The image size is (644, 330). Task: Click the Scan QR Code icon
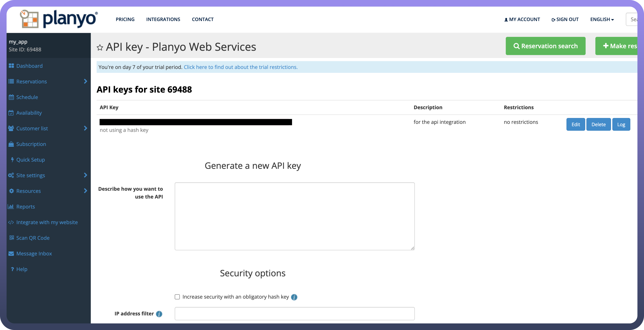click(11, 238)
